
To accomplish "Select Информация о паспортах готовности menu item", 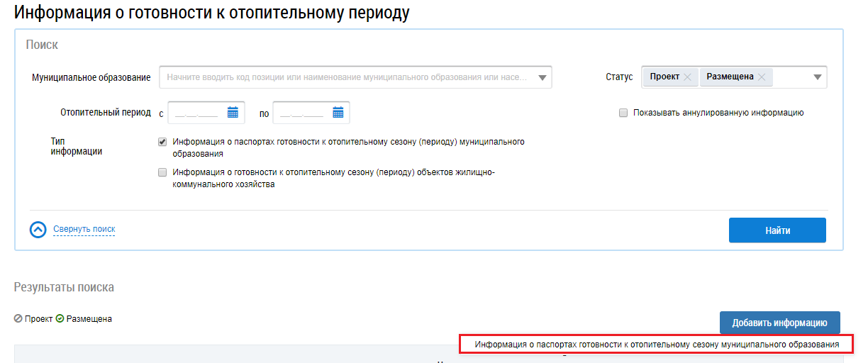I will (657, 344).
